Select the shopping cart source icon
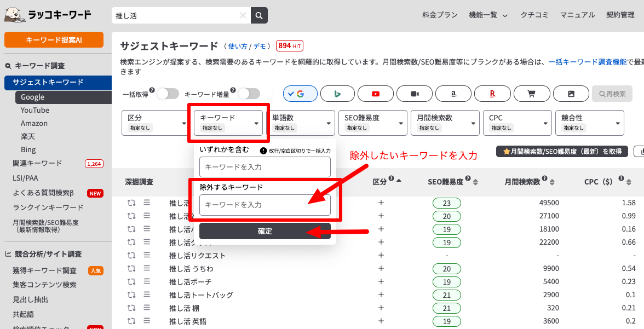The width and height of the screenshot is (644, 329). [531, 94]
